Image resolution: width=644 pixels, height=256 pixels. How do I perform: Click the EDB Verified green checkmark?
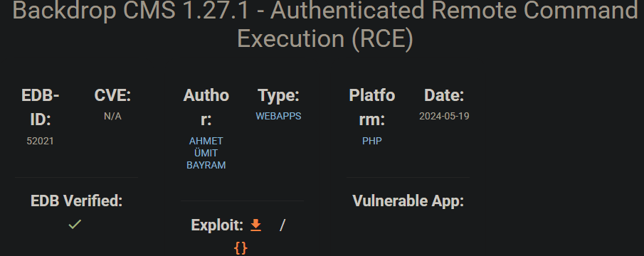click(75, 225)
